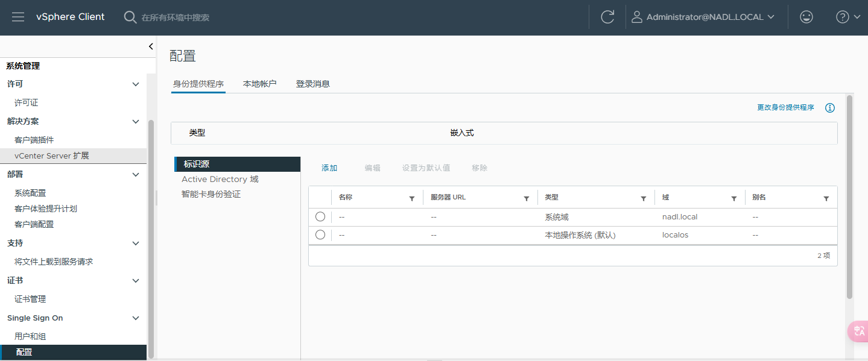Click the nadl.local domain cell

(x=680, y=217)
